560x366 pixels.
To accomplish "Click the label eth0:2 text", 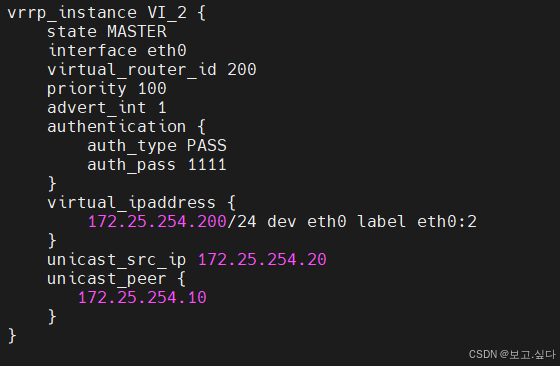I will click(x=417, y=222).
